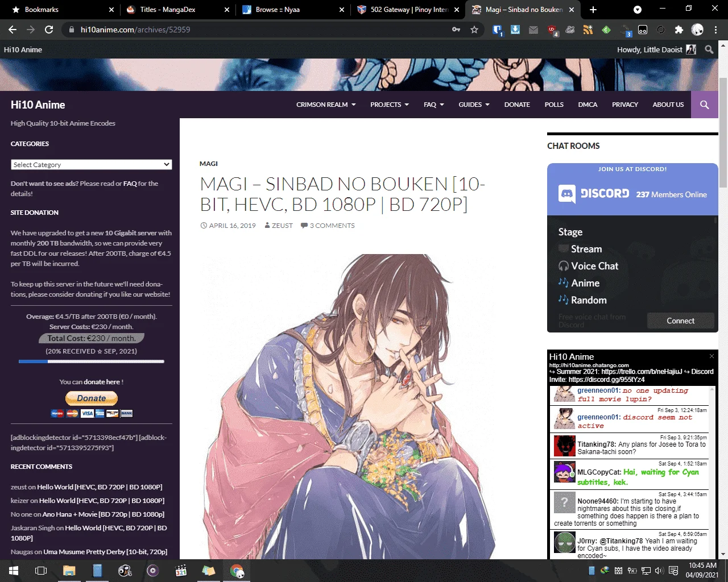Open saved passwords key icon

[456, 30]
